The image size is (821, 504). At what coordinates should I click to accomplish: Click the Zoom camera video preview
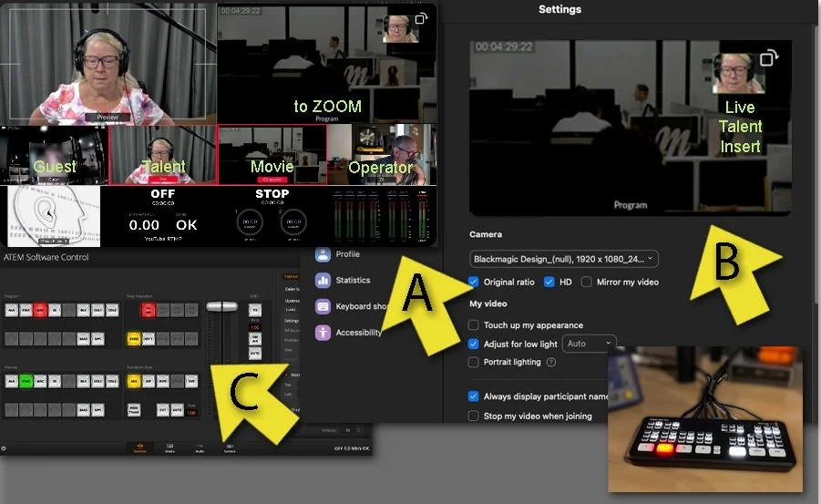631,129
